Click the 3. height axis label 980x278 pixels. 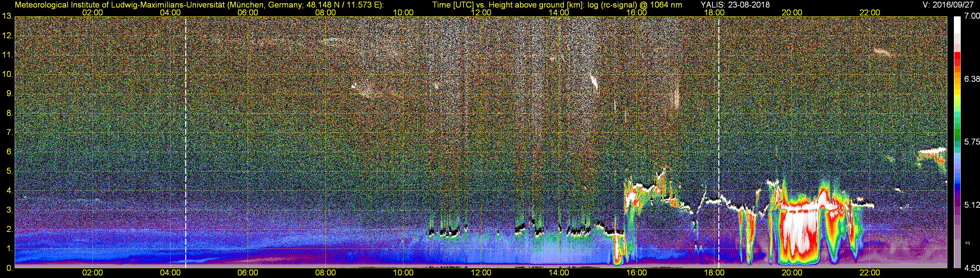[x=9, y=210]
